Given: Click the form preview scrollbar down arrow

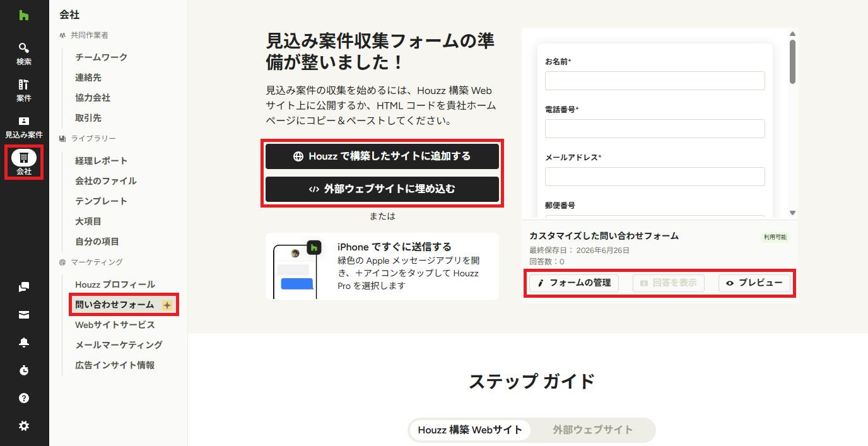Looking at the screenshot, I should (x=793, y=213).
